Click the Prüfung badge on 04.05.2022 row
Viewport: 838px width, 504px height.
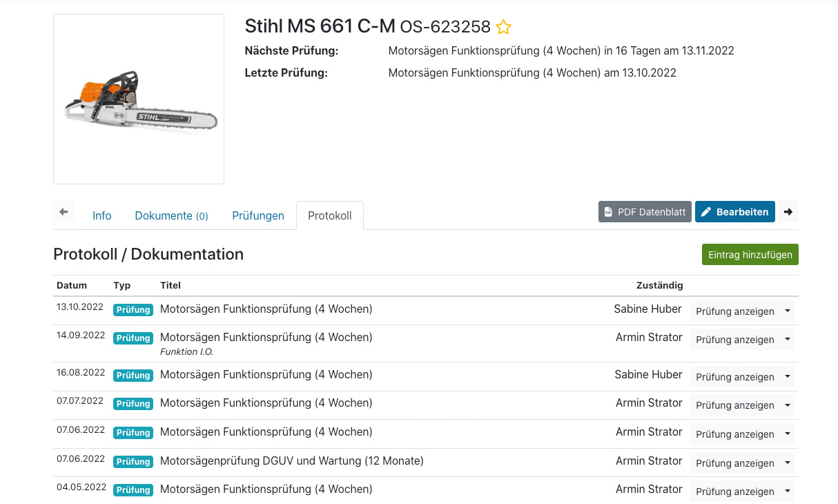point(133,490)
